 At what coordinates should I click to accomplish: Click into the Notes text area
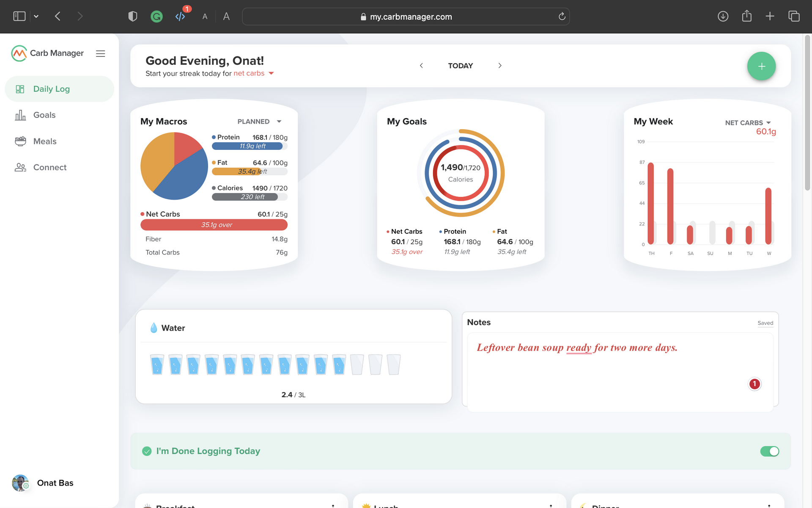point(620,372)
